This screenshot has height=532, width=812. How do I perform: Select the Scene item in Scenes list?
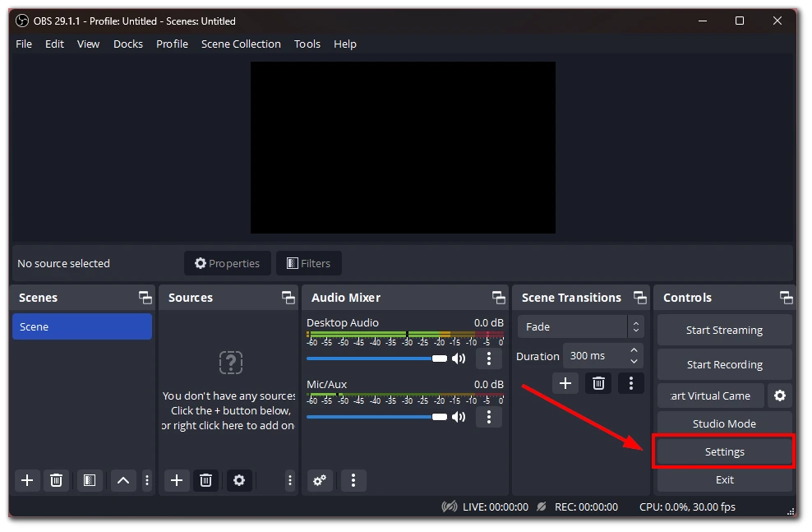pos(82,327)
